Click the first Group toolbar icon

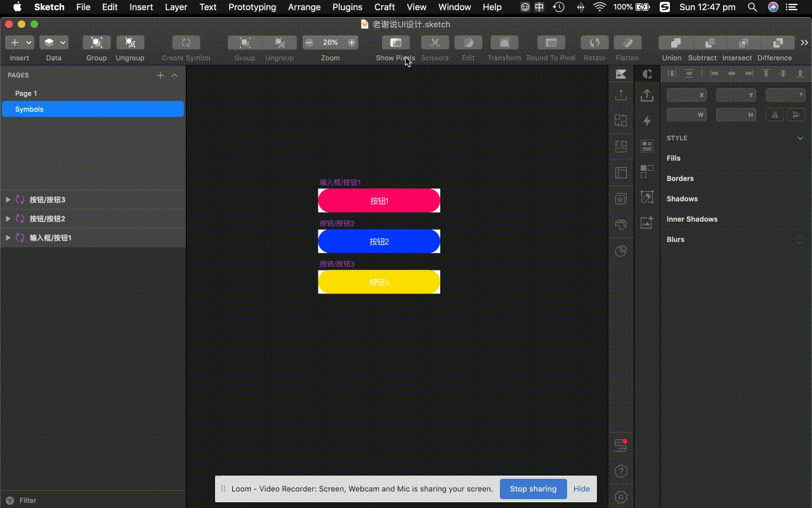[96, 43]
